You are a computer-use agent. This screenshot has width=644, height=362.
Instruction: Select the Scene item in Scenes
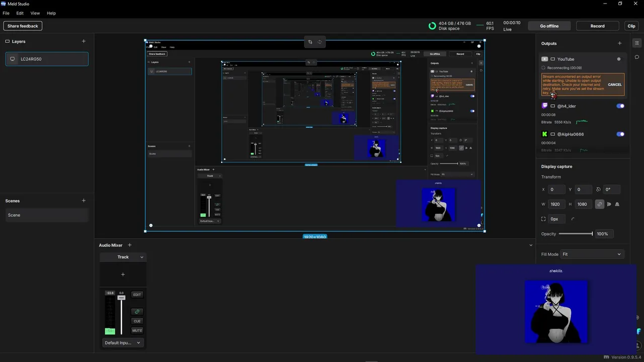47,215
